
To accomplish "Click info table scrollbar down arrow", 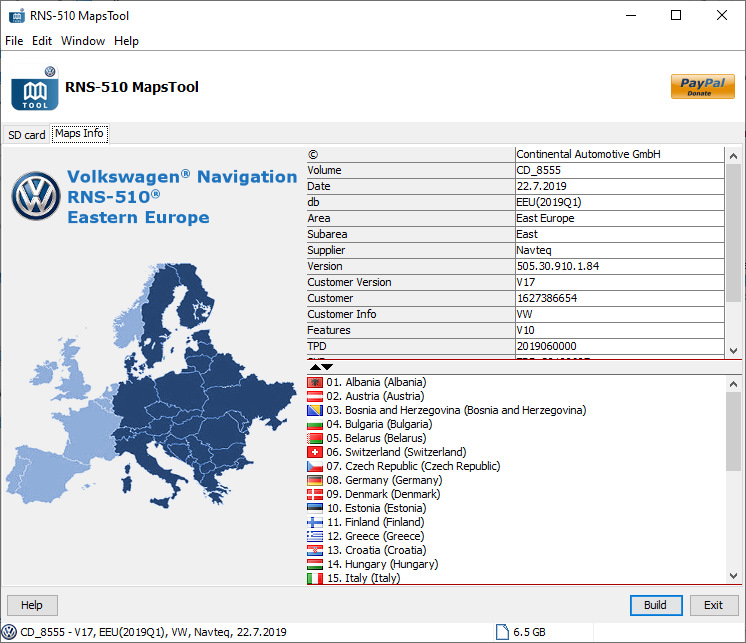I will [733, 351].
